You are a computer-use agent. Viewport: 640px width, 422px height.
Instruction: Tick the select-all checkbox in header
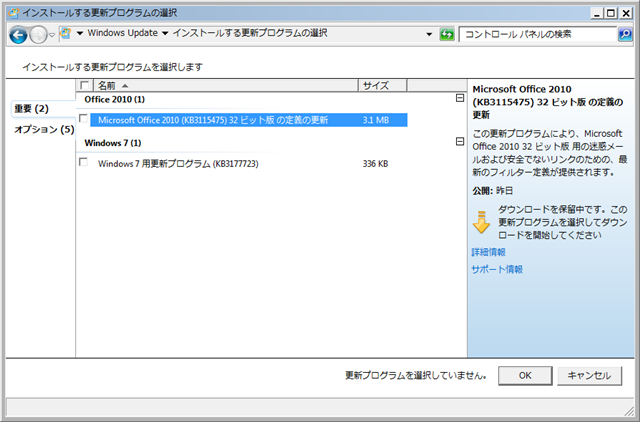84,85
